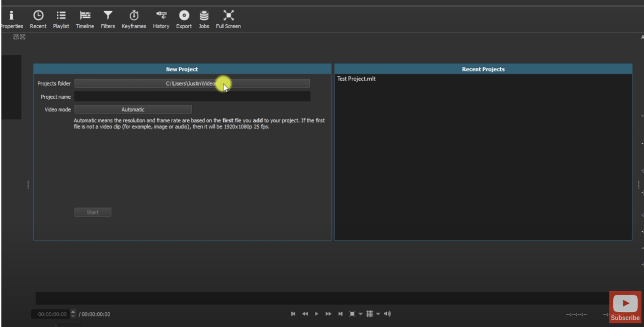Open the Video mode dropdown
The height and width of the screenshot is (327, 644).
point(133,109)
